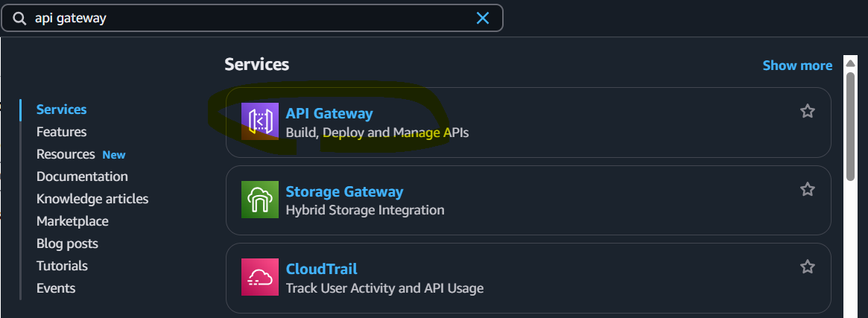Image resolution: width=868 pixels, height=318 pixels.
Task: Favorite CloudTrail with the star
Action: pyautogui.click(x=808, y=267)
